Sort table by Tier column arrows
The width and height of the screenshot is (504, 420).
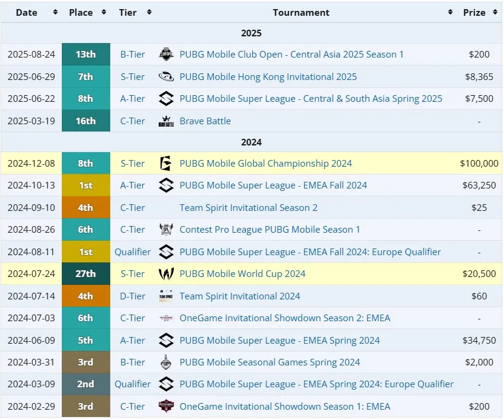coord(149,12)
